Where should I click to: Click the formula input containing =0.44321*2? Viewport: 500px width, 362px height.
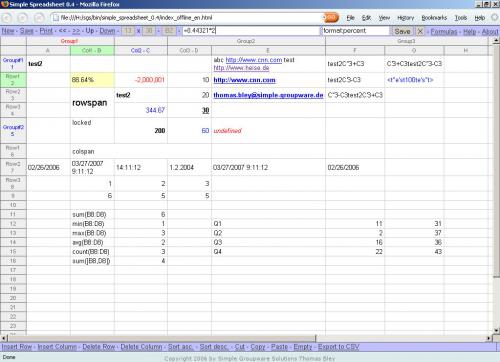pos(251,31)
